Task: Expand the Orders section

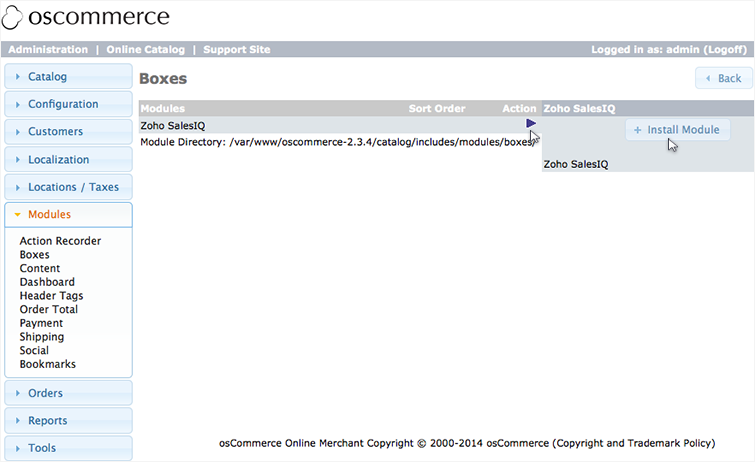Action: tap(68, 393)
